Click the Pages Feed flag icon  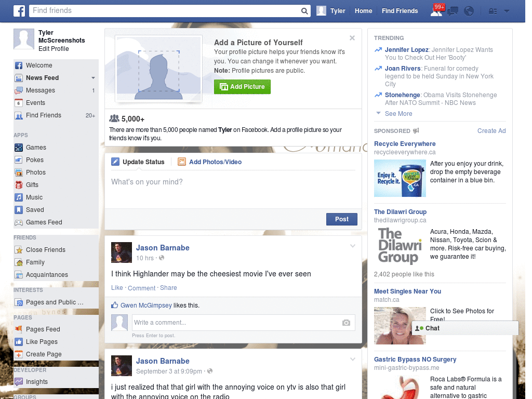[x=19, y=329]
